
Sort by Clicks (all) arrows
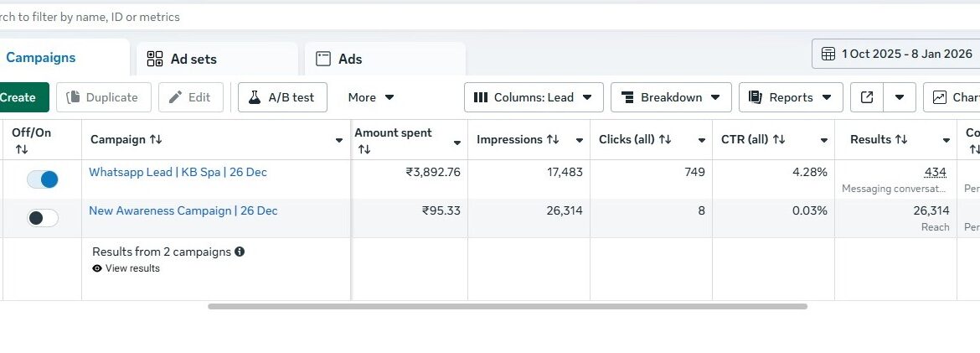pos(664,139)
